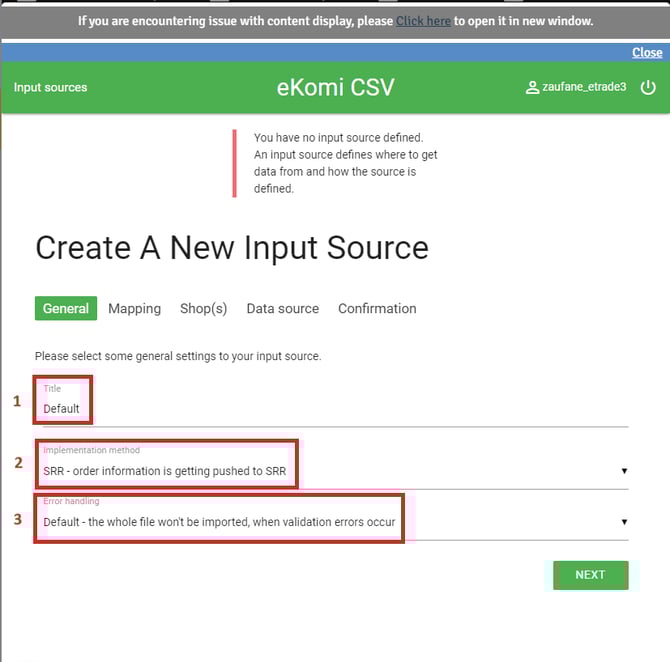Focus the Title input field
This screenshot has height=662, width=670.
(x=330, y=409)
